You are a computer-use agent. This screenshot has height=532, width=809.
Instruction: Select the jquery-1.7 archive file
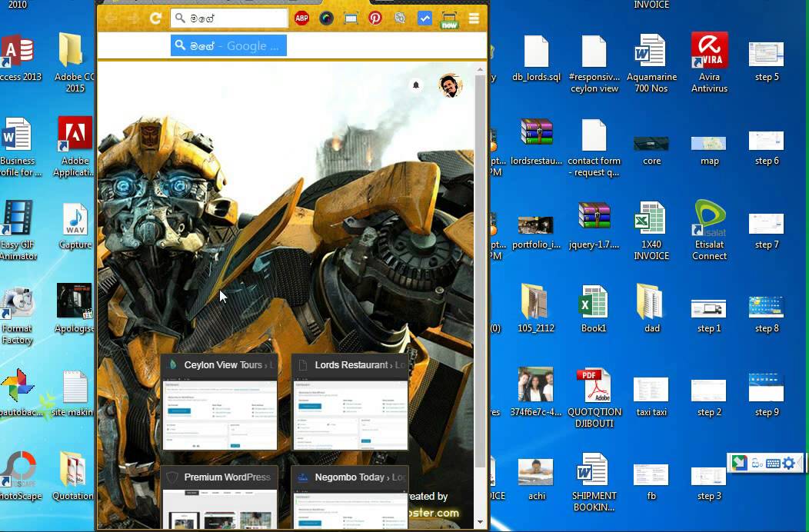click(594, 225)
